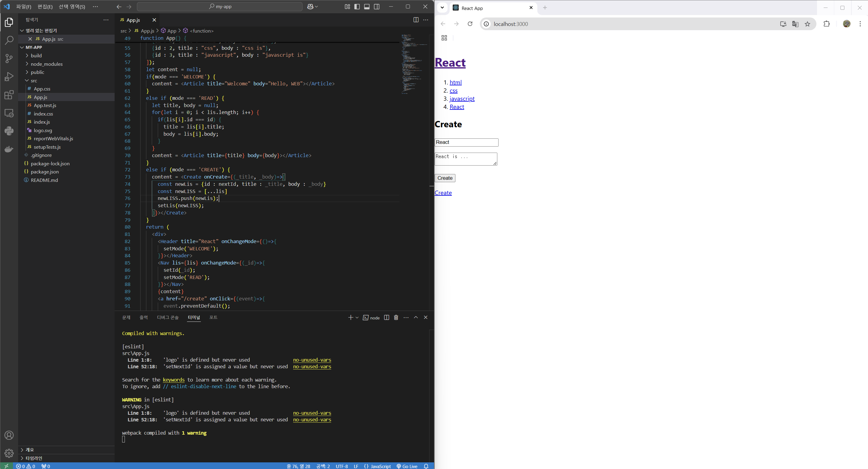Open the Extensions view
This screenshot has height=469, width=868.
pos(9,95)
